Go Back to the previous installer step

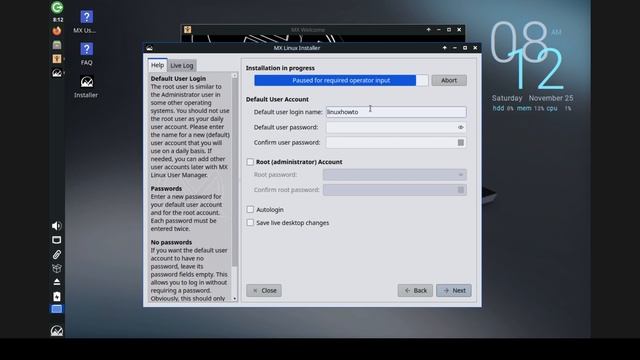(415, 291)
